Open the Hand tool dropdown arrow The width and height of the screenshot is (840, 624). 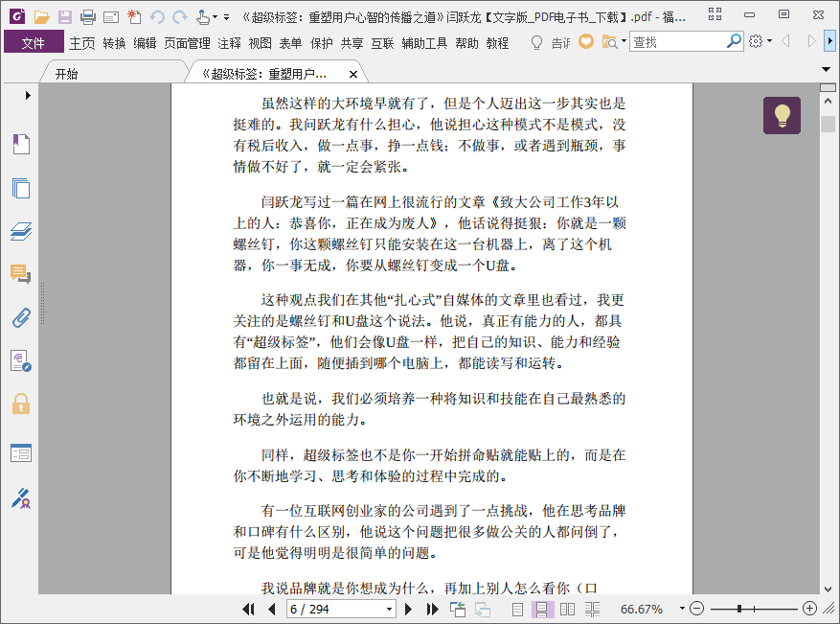click(215, 17)
